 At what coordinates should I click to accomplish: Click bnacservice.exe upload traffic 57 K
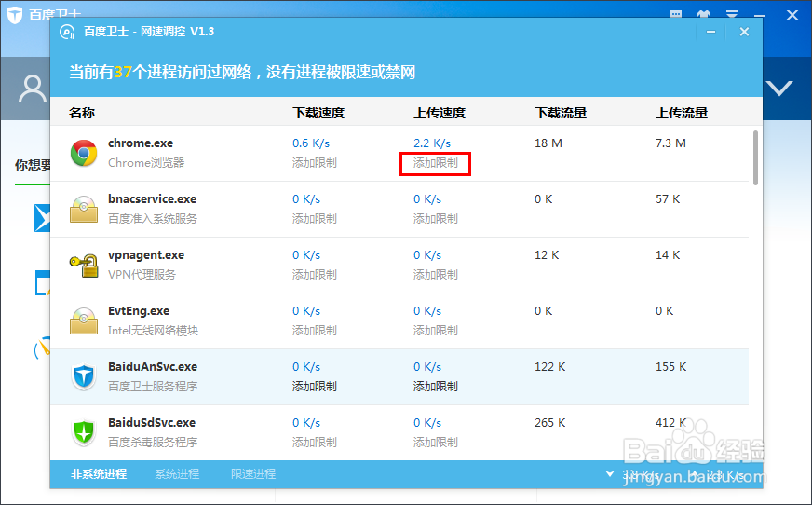668,198
